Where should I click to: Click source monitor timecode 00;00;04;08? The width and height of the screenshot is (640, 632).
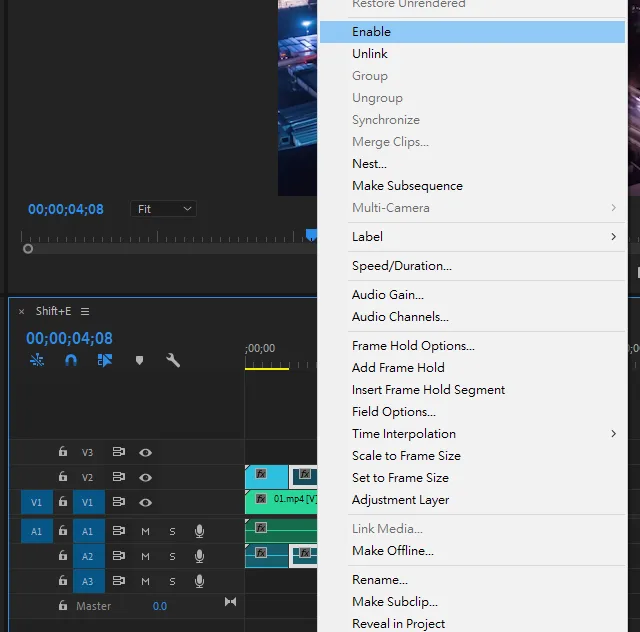(x=66, y=209)
